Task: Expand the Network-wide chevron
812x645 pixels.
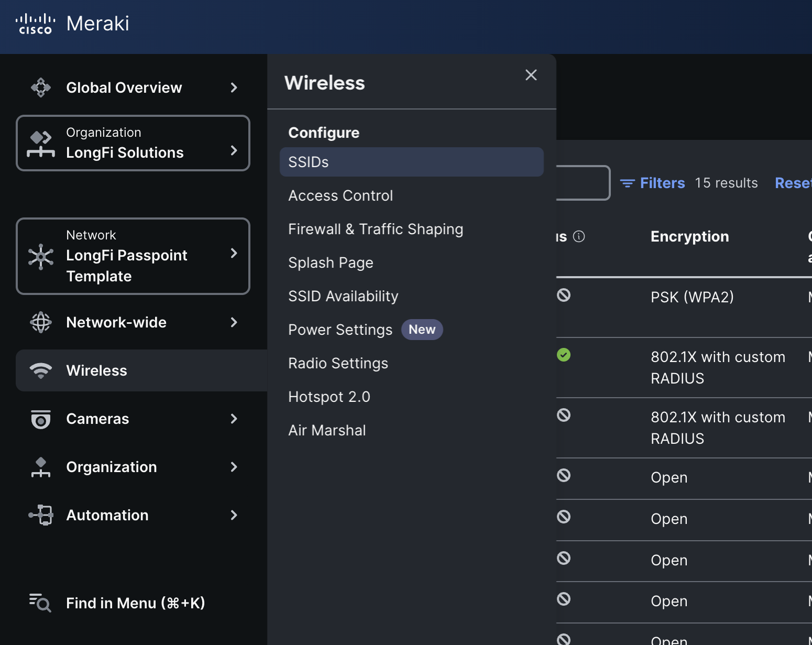Action: point(234,322)
